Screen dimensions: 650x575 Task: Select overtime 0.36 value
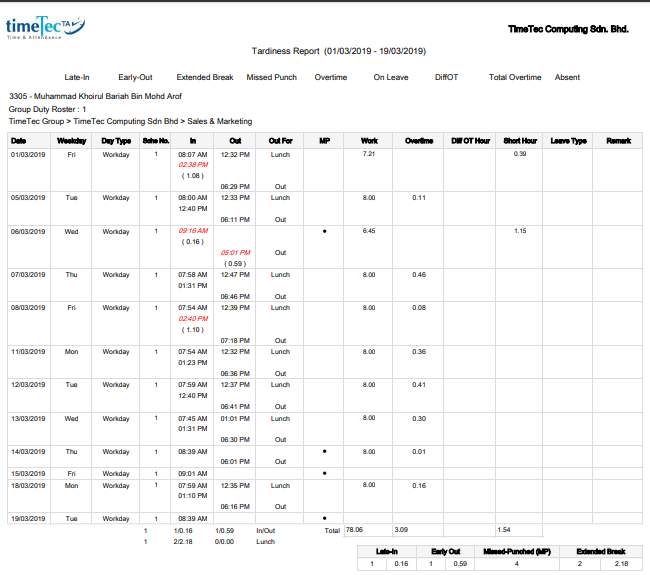coord(419,352)
